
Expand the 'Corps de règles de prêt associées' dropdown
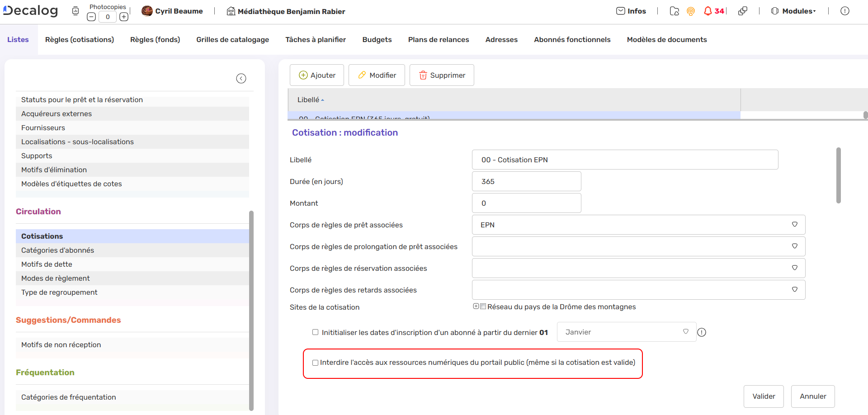[795, 224]
